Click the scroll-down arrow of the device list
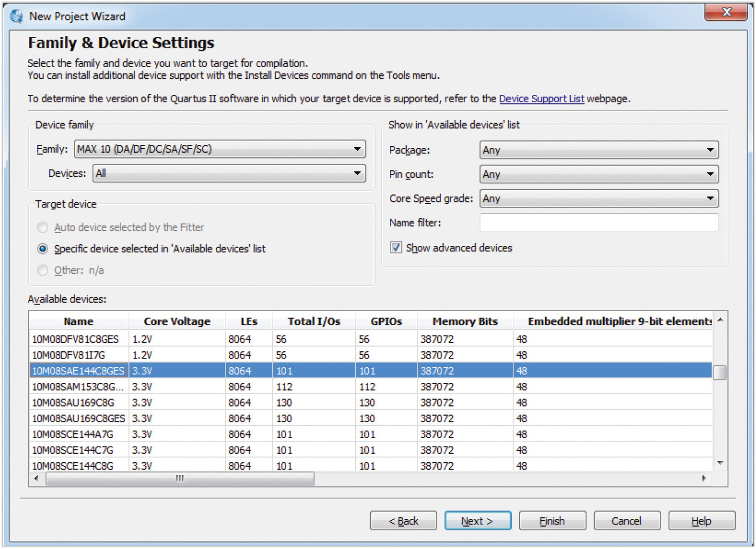Screen dimensions: 756x549 [720, 463]
